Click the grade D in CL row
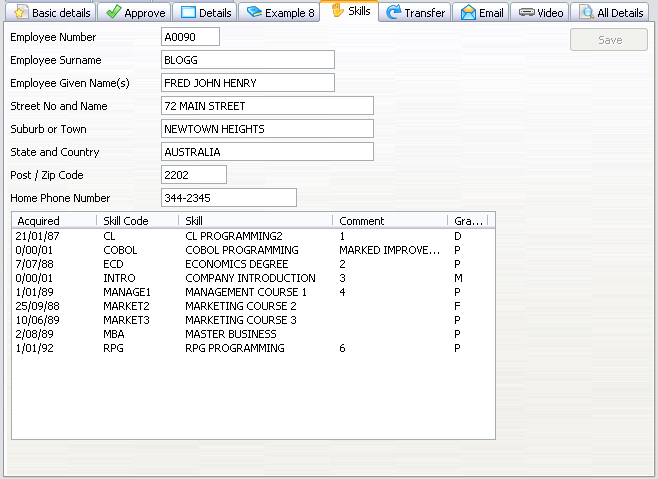The image size is (658, 479). [x=457, y=236]
